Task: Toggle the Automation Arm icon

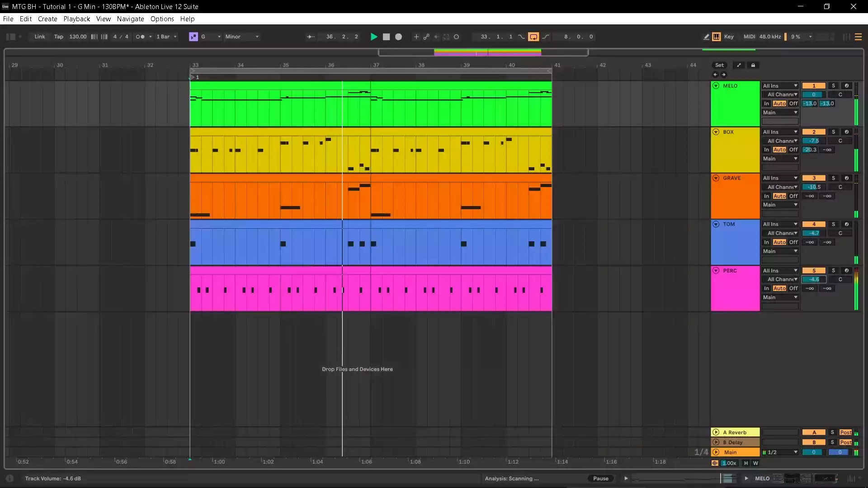Action: pos(426,37)
